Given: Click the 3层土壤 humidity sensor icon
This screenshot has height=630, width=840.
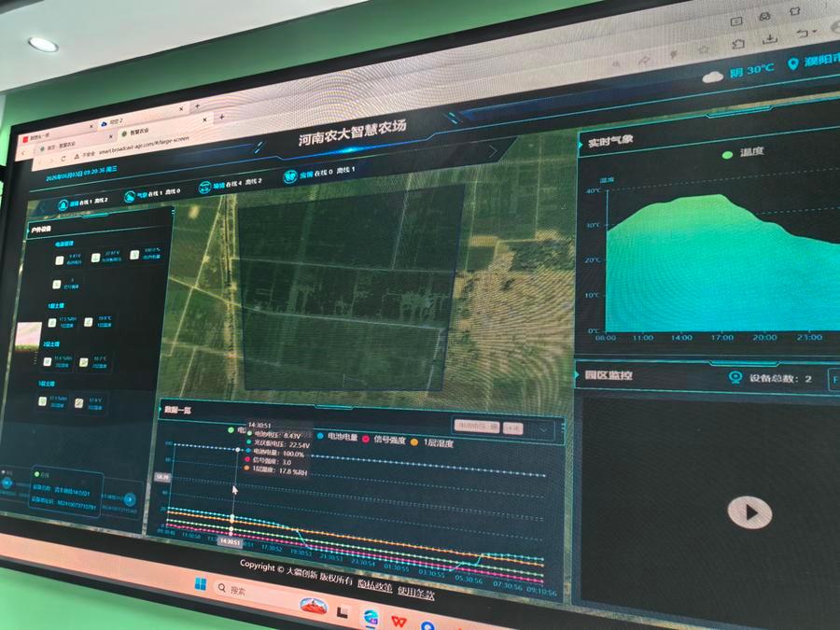Looking at the screenshot, I should point(42,400).
